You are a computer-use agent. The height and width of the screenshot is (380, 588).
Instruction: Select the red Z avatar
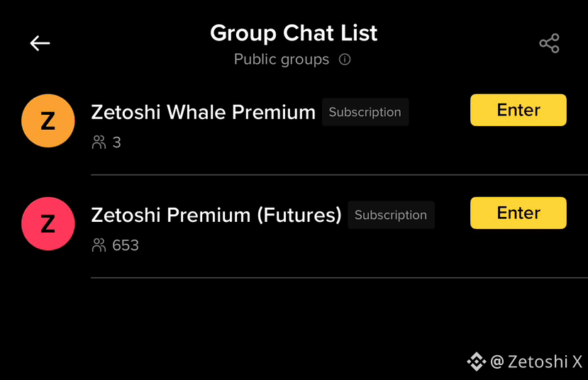(x=48, y=224)
